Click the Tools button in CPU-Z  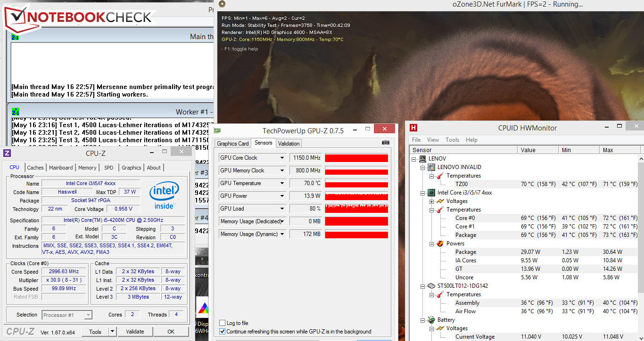[95, 332]
